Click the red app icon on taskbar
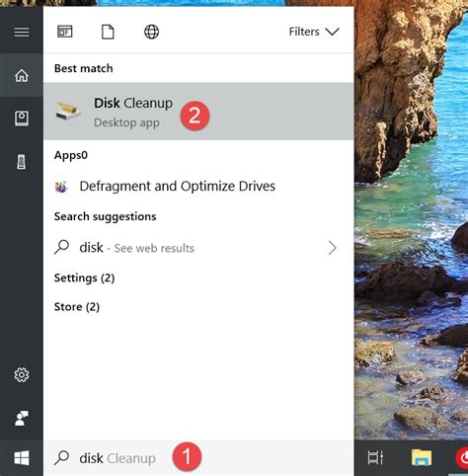Image resolution: width=468 pixels, height=476 pixels. pyautogui.click(x=462, y=457)
